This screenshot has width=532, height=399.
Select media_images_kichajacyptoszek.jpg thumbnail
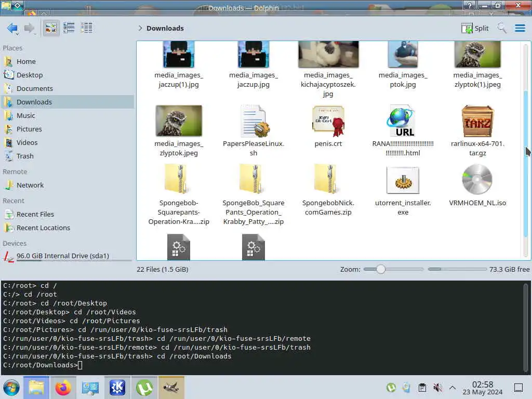[328, 54]
